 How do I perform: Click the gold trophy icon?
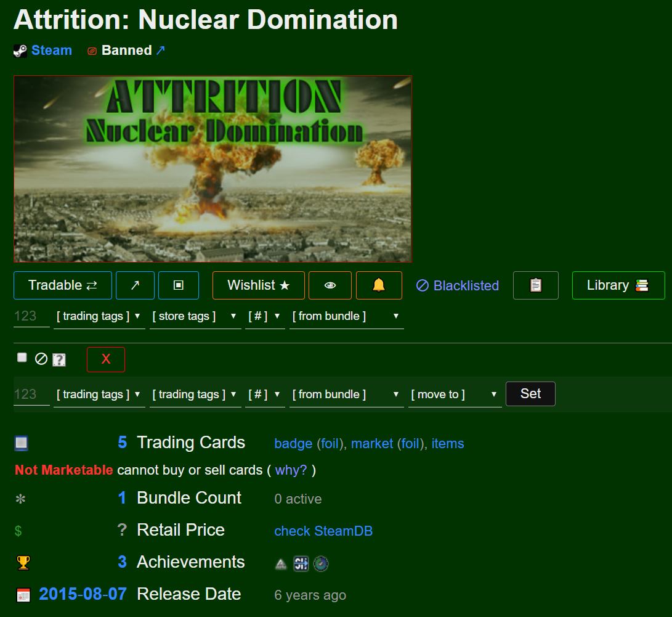[23, 563]
